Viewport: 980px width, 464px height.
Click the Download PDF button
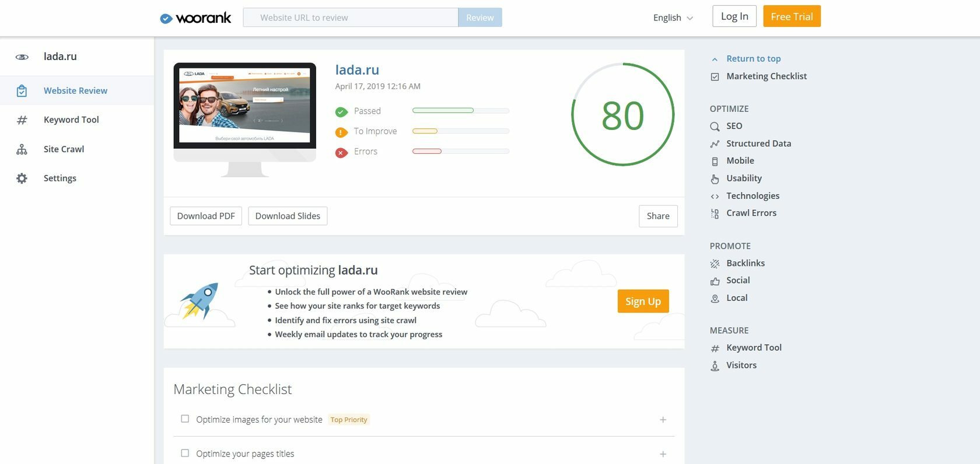click(206, 216)
